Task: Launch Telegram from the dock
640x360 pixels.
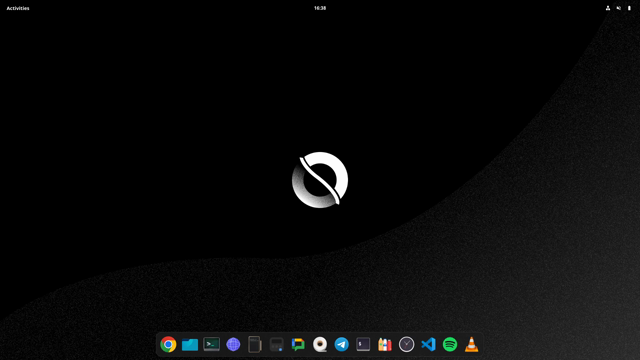Action: [x=342, y=344]
